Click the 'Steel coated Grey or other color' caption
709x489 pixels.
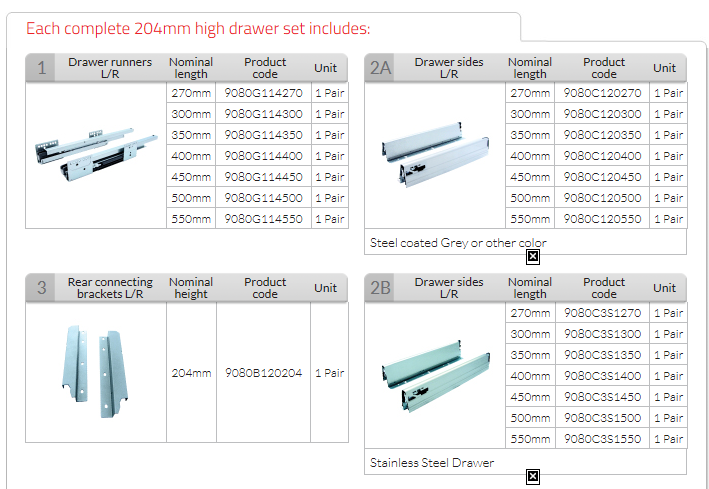coord(458,243)
